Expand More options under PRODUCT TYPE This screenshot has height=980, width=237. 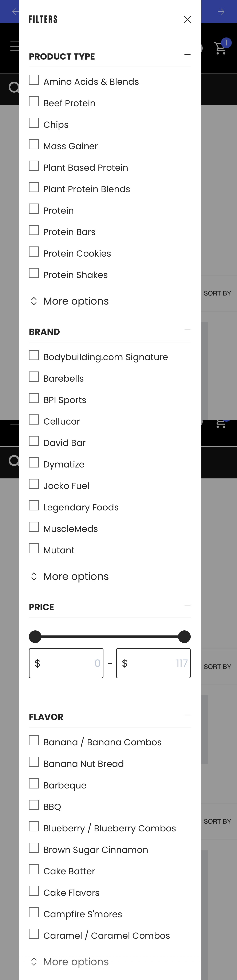pyautogui.click(x=69, y=301)
